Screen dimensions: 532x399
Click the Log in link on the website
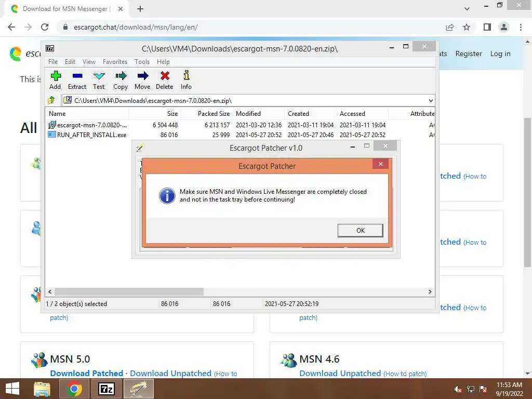500,54
